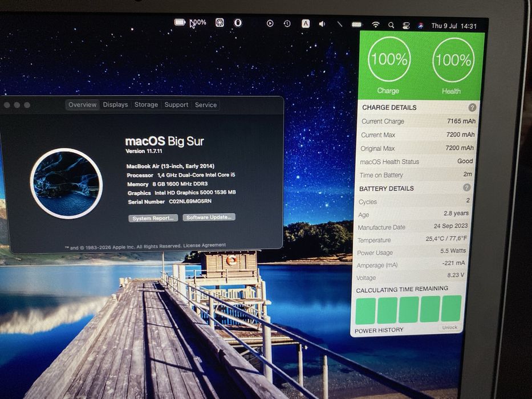Click the Current Max row value
Viewport: 532px width, 399px height.
click(460, 135)
